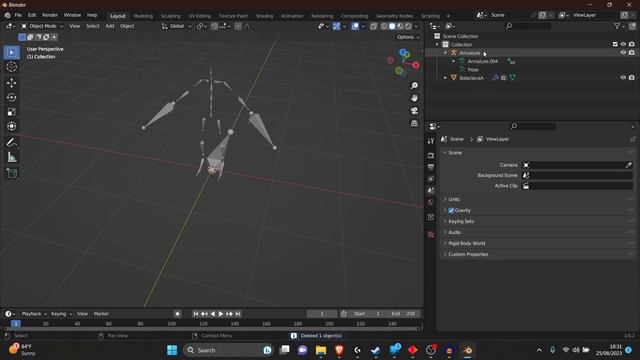The height and width of the screenshot is (360, 640).
Task: Click the zoom view magnifier icon
Action: pos(414,85)
